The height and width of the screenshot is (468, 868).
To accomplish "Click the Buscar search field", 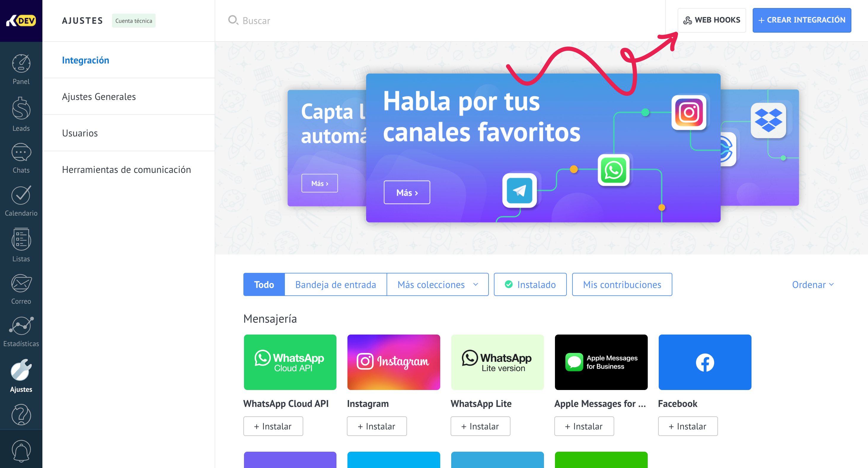I will [x=438, y=20].
